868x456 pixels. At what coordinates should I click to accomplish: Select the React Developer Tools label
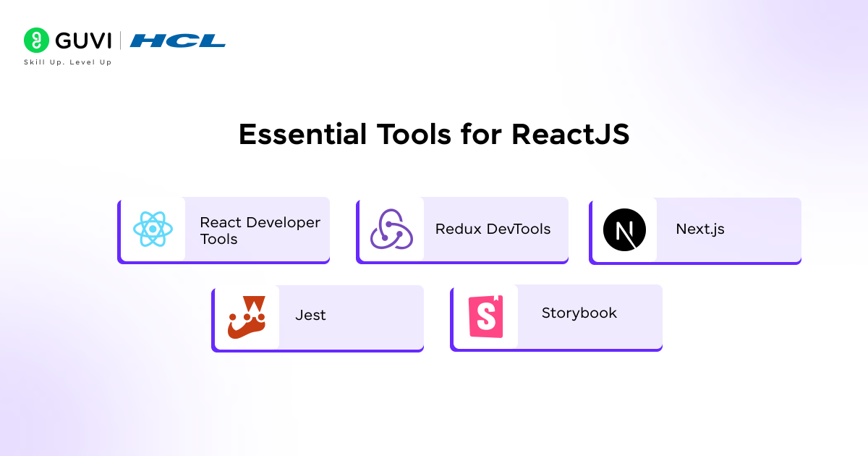pyautogui.click(x=260, y=230)
